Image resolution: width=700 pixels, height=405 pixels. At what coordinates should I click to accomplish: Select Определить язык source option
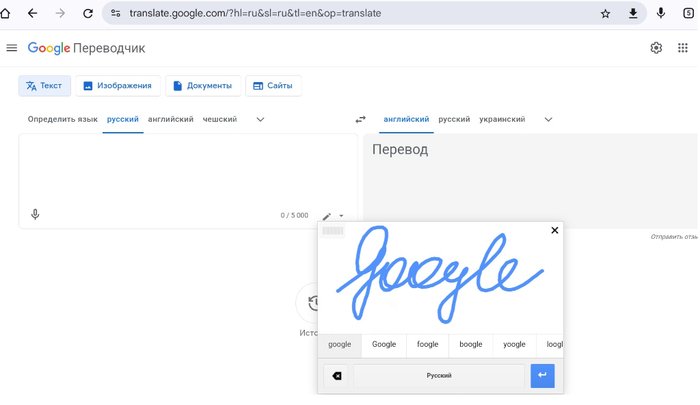(62, 119)
